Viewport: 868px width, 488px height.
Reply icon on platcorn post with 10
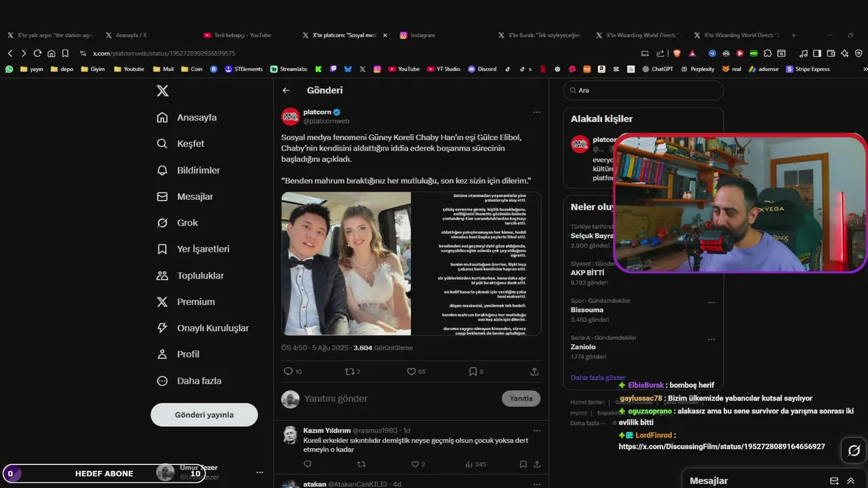click(x=288, y=371)
